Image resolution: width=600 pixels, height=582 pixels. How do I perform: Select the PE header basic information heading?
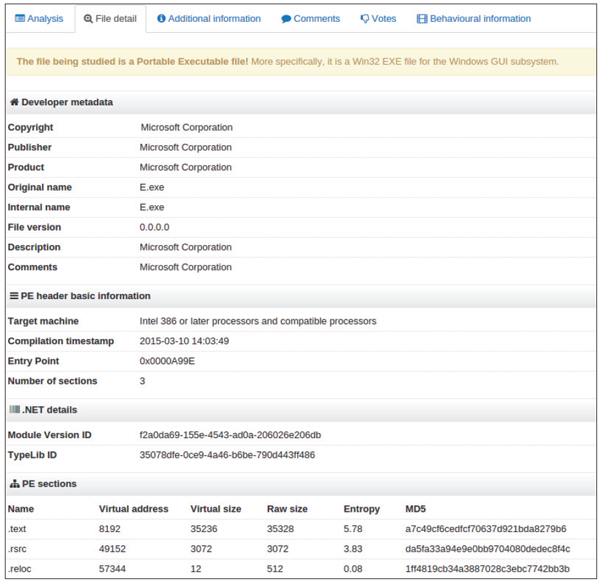85,296
